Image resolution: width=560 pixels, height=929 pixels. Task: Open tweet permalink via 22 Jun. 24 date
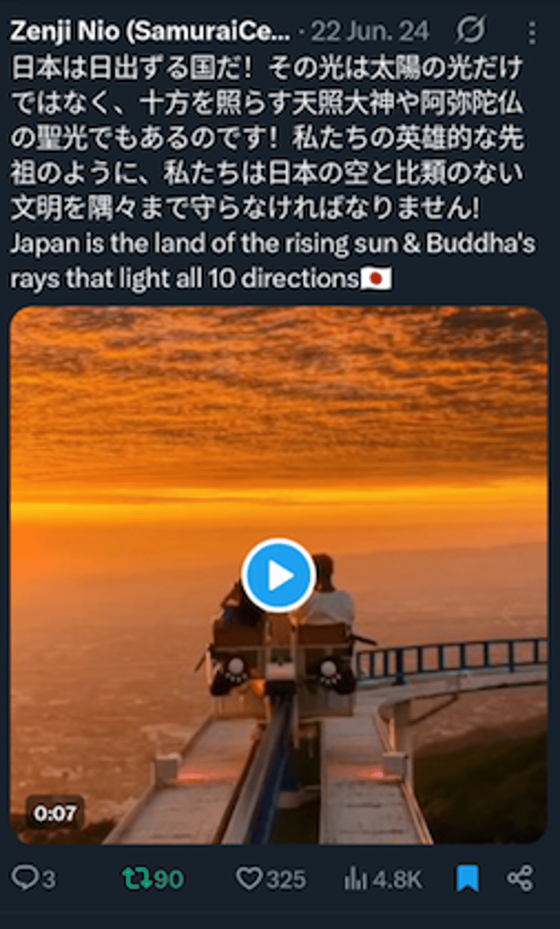tap(370, 32)
